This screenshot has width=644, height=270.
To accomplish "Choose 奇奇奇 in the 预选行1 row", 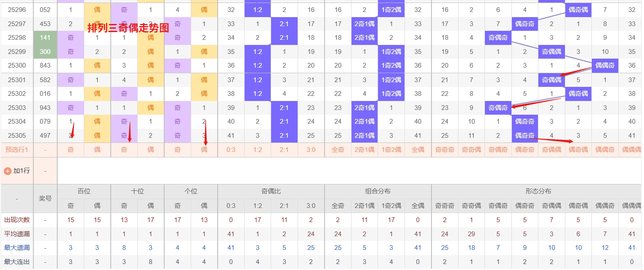I will 445,150.
